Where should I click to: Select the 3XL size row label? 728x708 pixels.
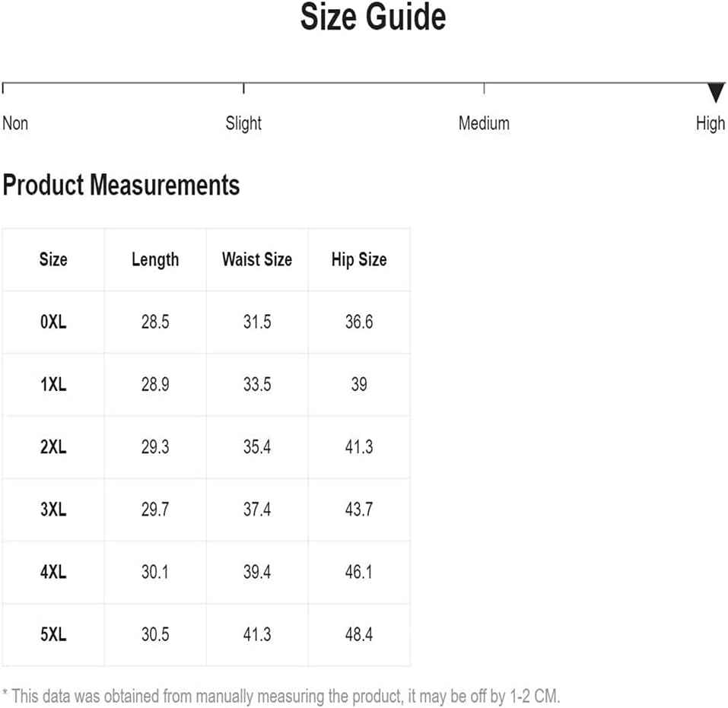53,510
